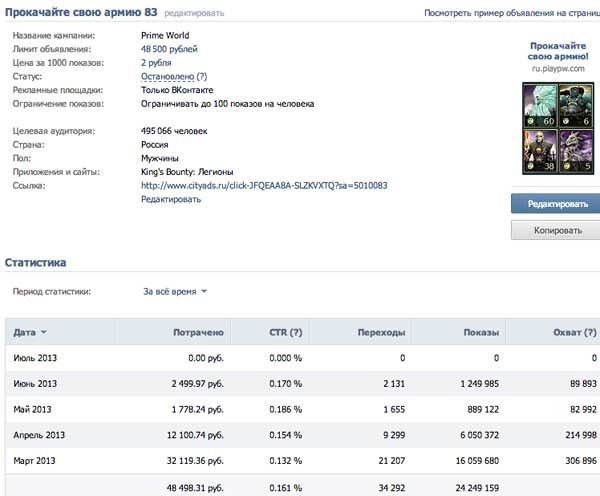Click the '1 655' clicks cell
Screen dimensions: 600x496
tap(394, 410)
